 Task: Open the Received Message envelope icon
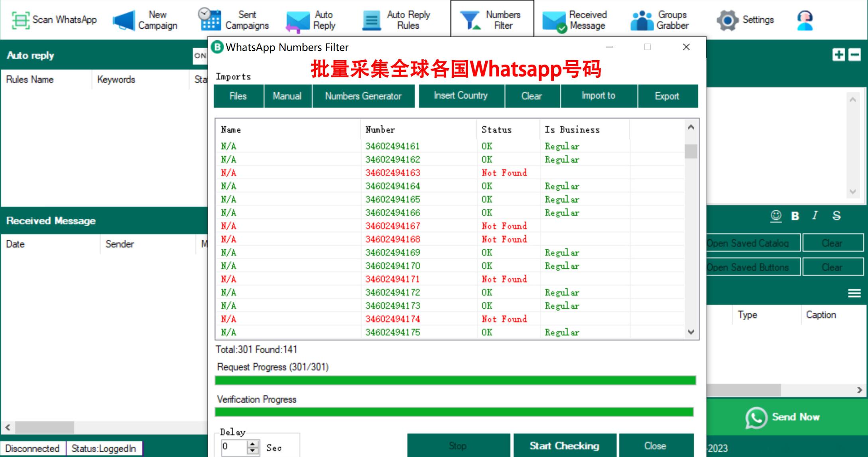tap(554, 22)
